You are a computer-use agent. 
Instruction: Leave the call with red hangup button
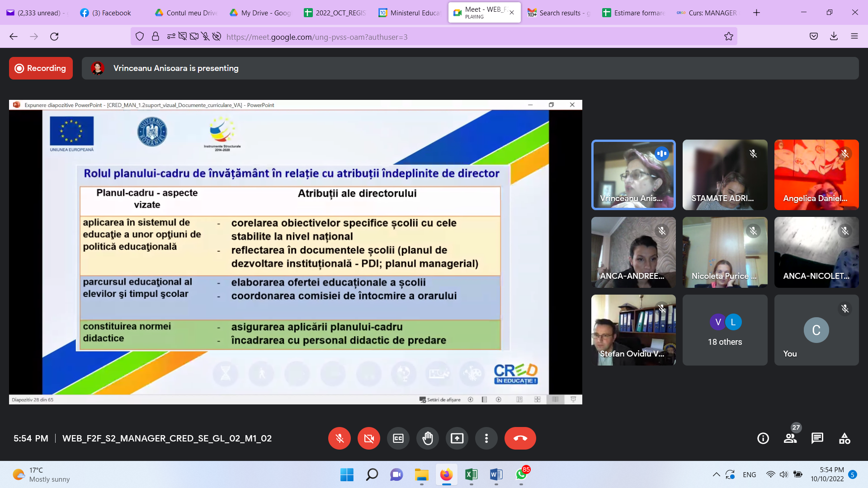click(x=520, y=438)
